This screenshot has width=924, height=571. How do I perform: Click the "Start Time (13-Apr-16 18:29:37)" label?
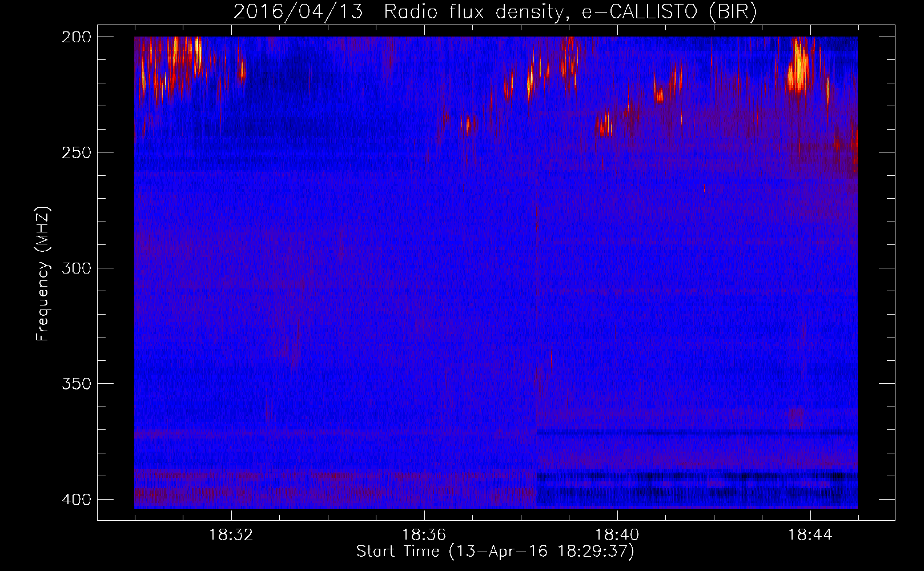(x=495, y=552)
